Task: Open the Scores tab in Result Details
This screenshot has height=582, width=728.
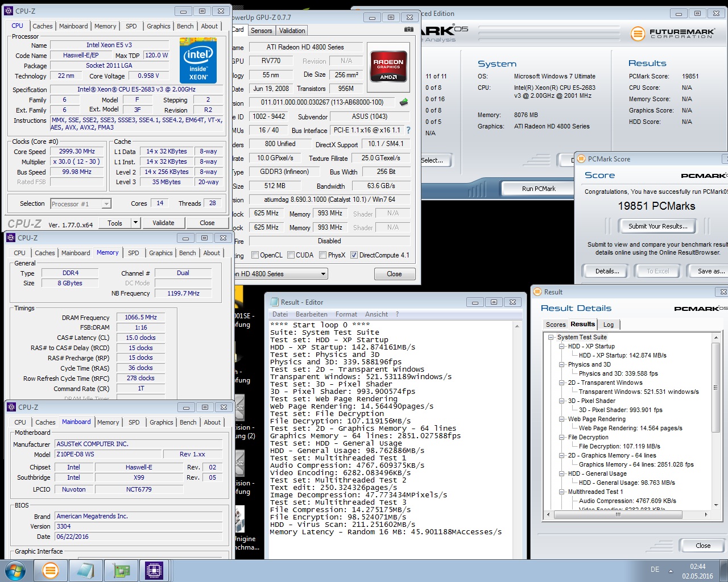Action: point(556,325)
